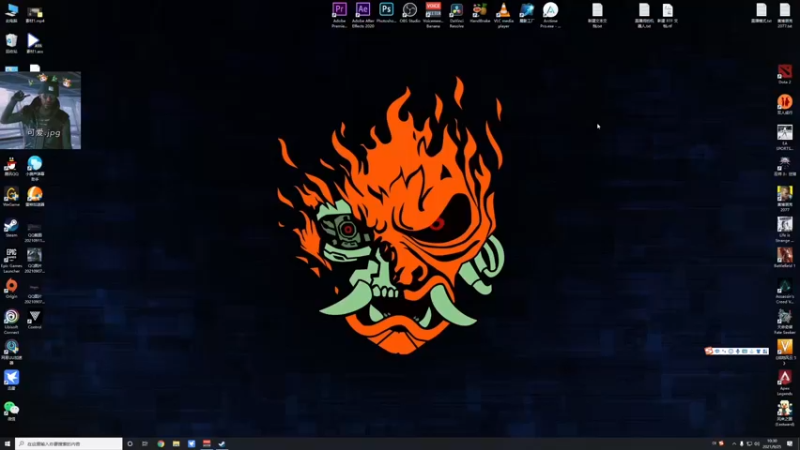Show hidden system tray icons
This screenshot has height=450, width=800.
pyautogui.click(x=734, y=444)
